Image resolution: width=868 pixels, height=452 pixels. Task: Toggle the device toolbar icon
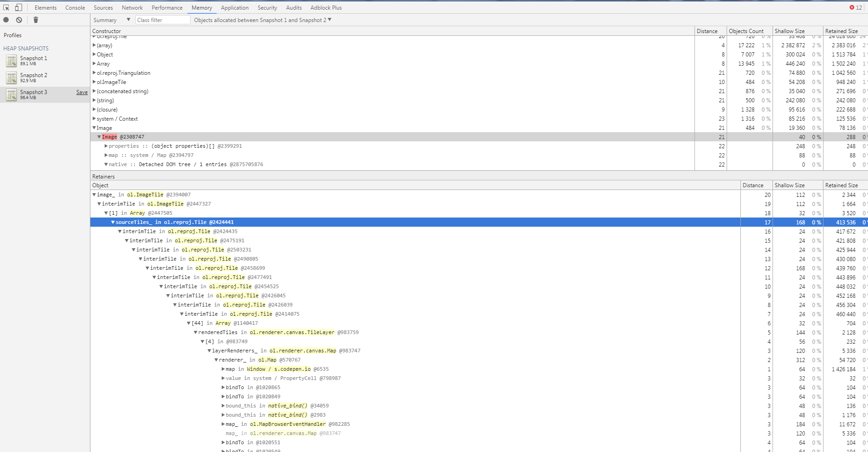pos(17,7)
